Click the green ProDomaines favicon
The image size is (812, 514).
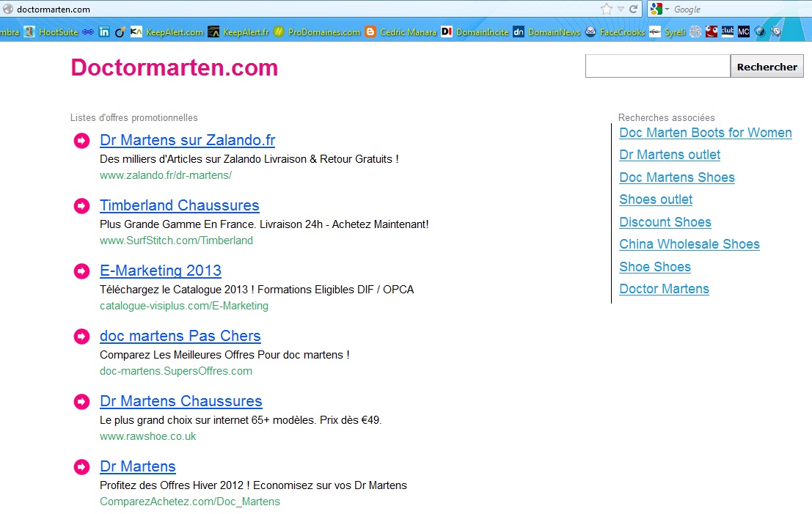pyautogui.click(x=279, y=32)
